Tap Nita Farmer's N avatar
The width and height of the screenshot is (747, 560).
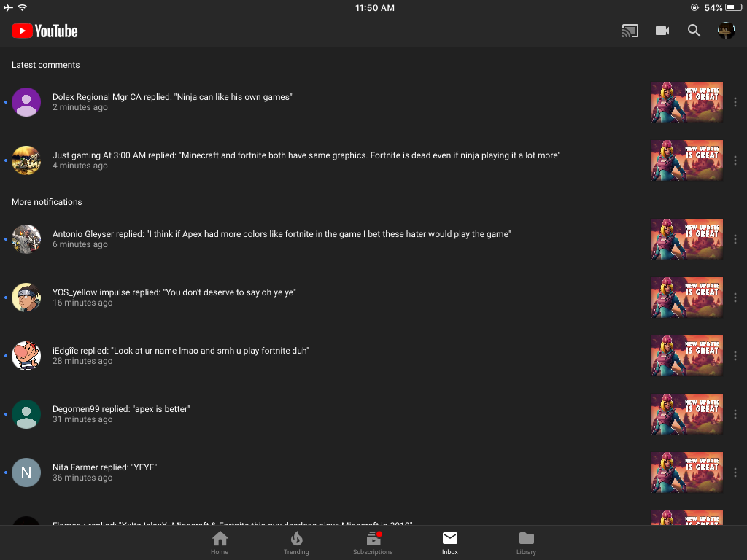[x=26, y=472]
